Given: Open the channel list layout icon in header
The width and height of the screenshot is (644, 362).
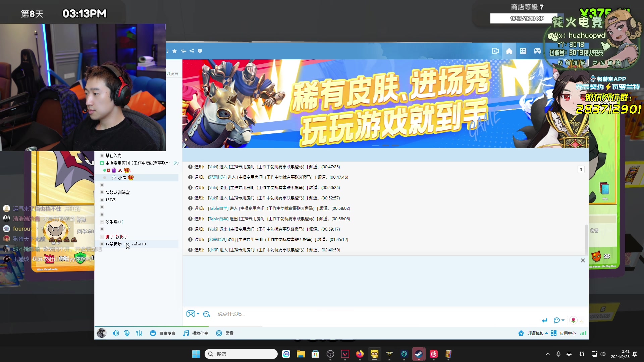Looking at the screenshot, I should click(523, 51).
